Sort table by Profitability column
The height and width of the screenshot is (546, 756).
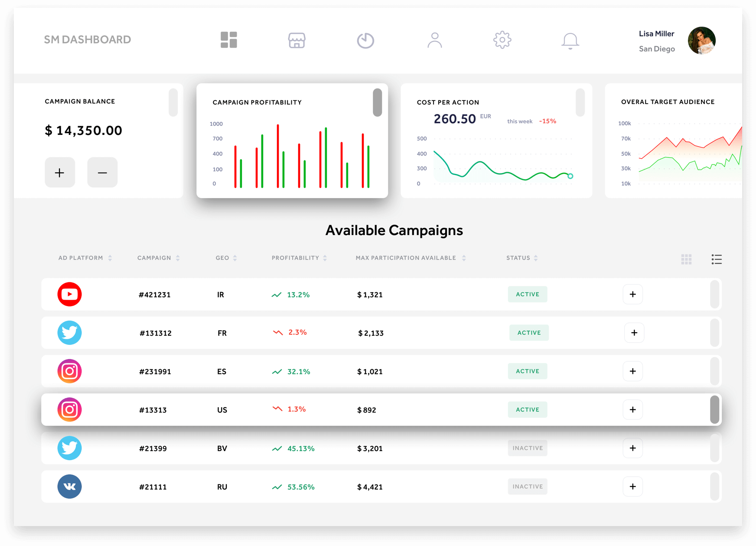pyautogui.click(x=299, y=258)
